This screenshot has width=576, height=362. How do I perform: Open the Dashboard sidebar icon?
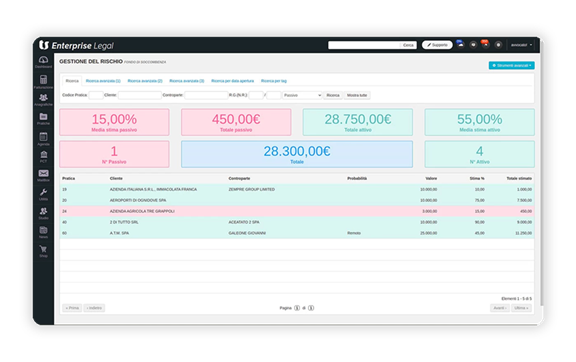point(43,60)
